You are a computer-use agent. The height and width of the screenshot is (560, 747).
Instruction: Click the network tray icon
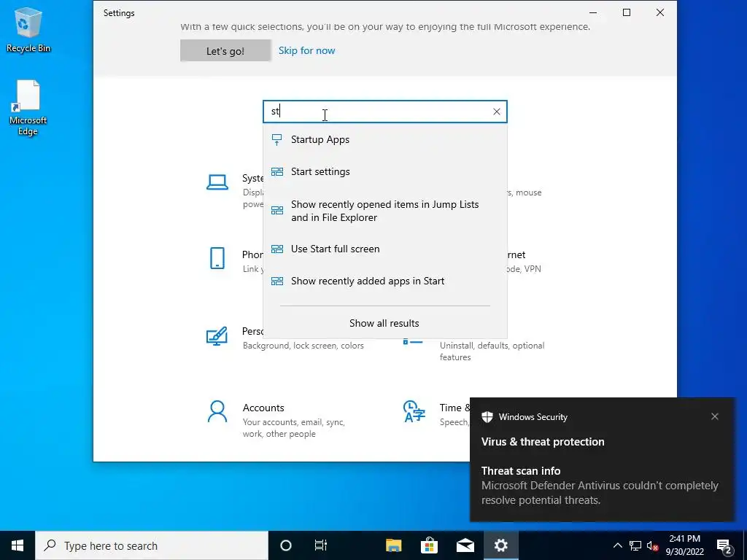pos(635,545)
